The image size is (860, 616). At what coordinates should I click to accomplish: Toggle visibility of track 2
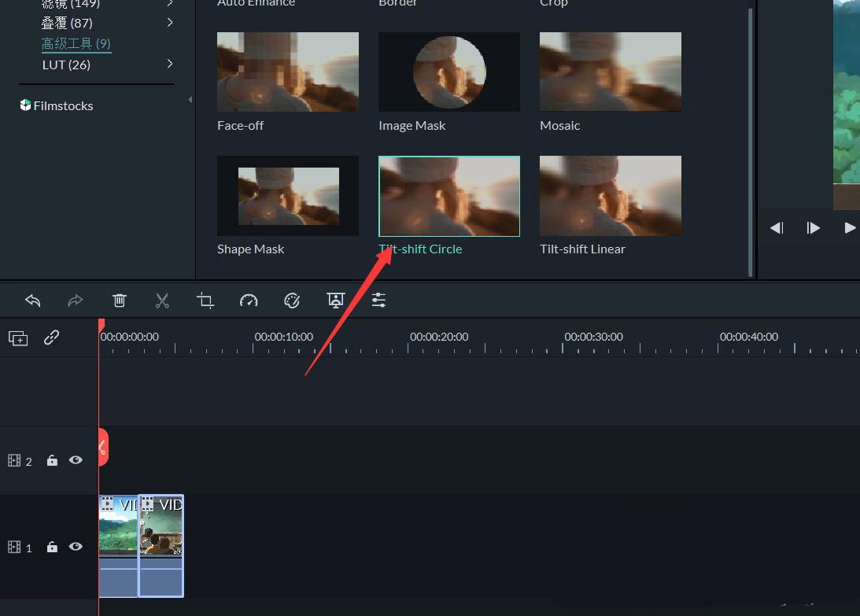pos(76,460)
